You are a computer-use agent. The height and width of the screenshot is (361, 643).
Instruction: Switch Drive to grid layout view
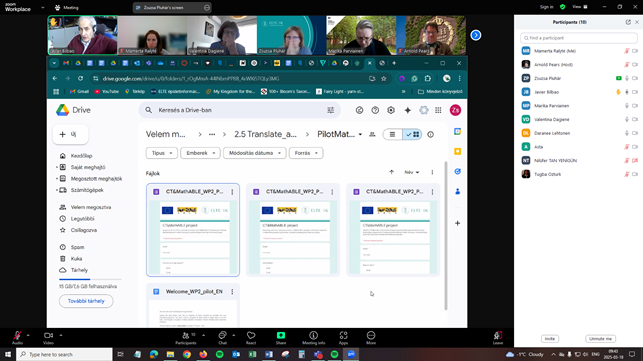pyautogui.click(x=412, y=134)
